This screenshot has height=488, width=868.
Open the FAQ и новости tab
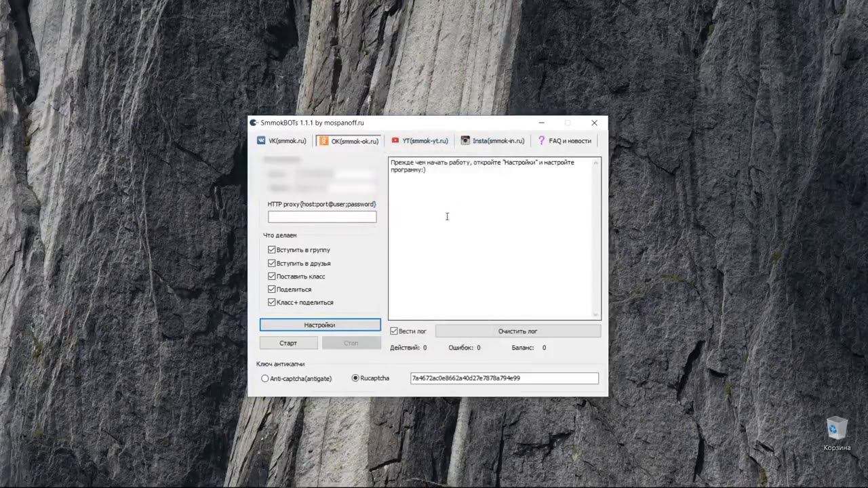pyautogui.click(x=564, y=141)
